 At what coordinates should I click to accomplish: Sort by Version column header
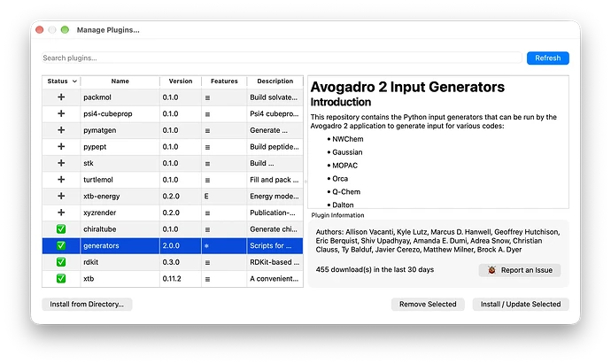[x=181, y=81]
